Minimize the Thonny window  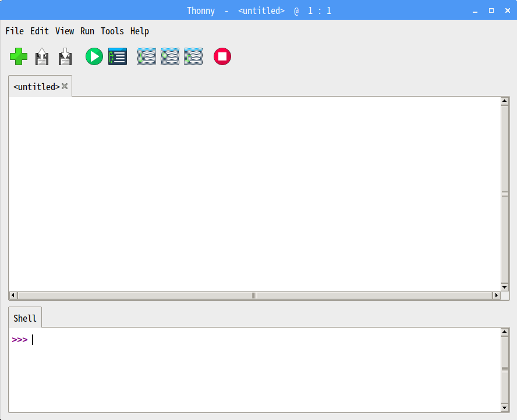click(x=475, y=11)
